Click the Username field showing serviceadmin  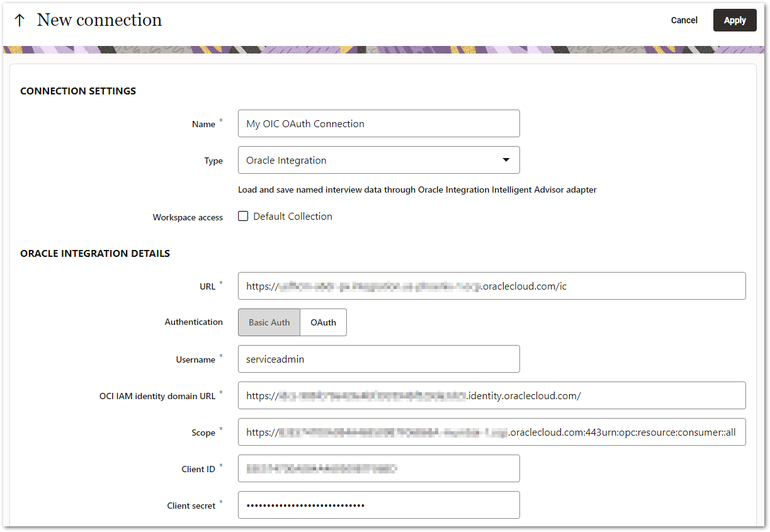click(378, 358)
